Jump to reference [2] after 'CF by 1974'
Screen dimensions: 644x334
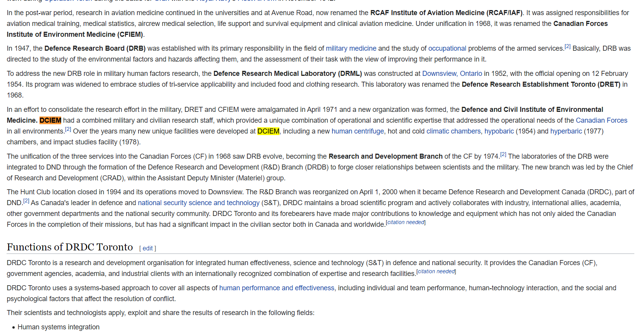[503, 154]
